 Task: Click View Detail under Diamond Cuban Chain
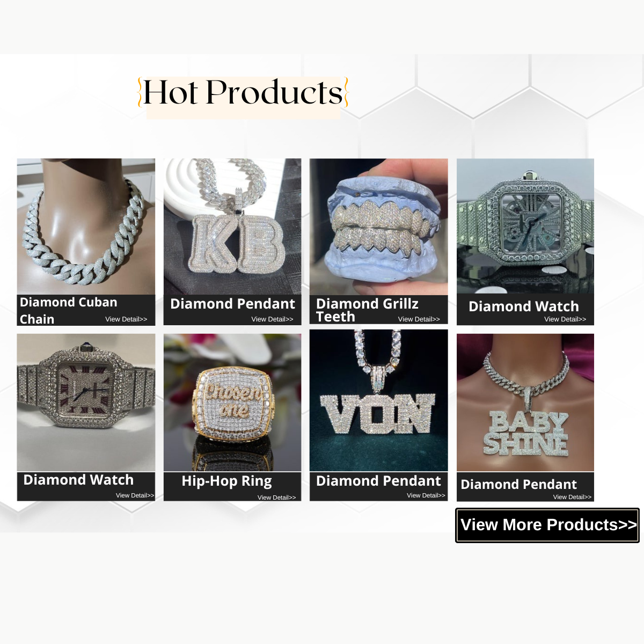[x=126, y=319]
